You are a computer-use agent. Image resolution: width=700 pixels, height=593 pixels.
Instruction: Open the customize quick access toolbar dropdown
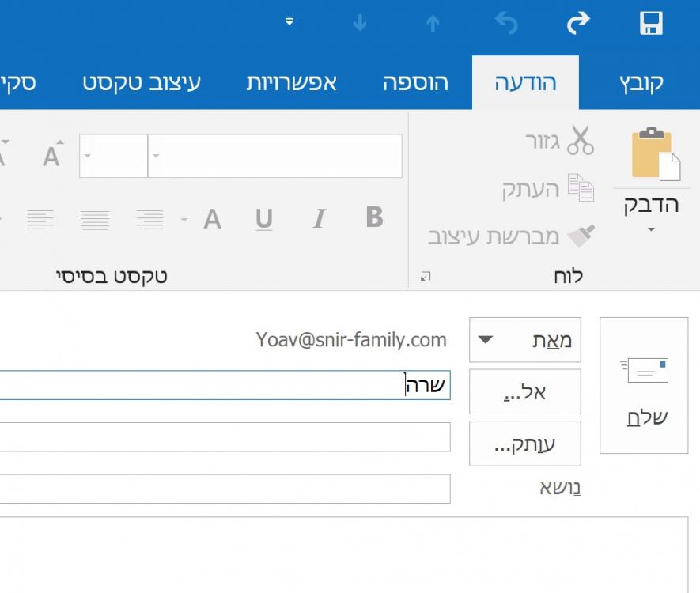click(x=289, y=21)
